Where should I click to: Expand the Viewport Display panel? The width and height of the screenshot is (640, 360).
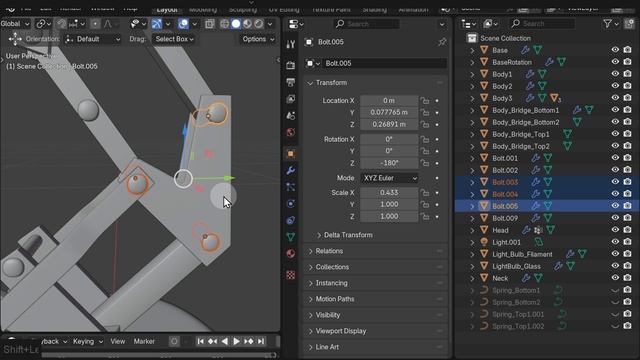click(311, 331)
